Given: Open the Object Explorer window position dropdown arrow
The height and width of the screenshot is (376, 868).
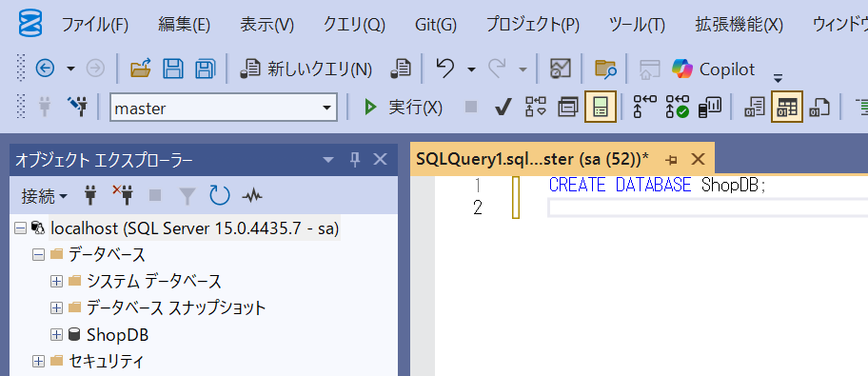Looking at the screenshot, I should point(328,160).
